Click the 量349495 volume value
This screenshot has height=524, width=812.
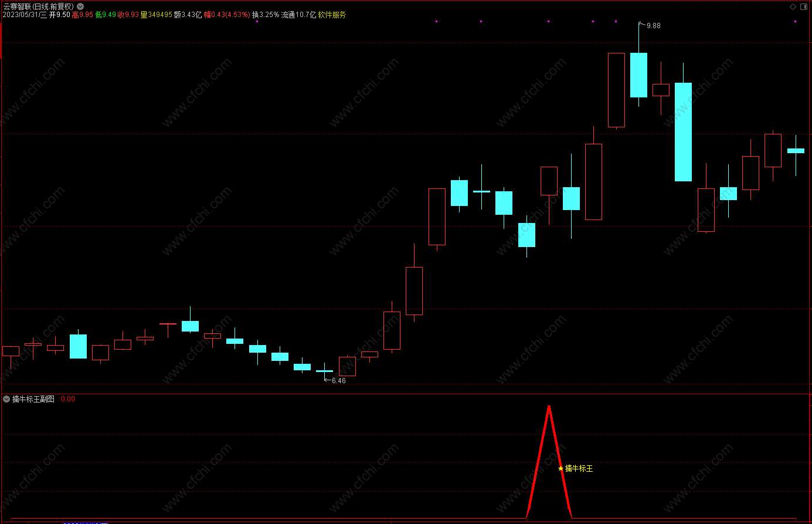coord(157,15)
